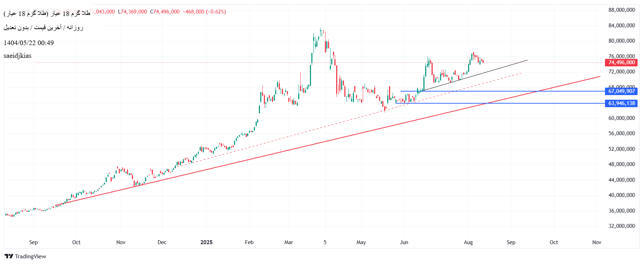Screen dimensions: 644x264
Task: Click the first Nov label on time axis
Action: tap(121, 242)
